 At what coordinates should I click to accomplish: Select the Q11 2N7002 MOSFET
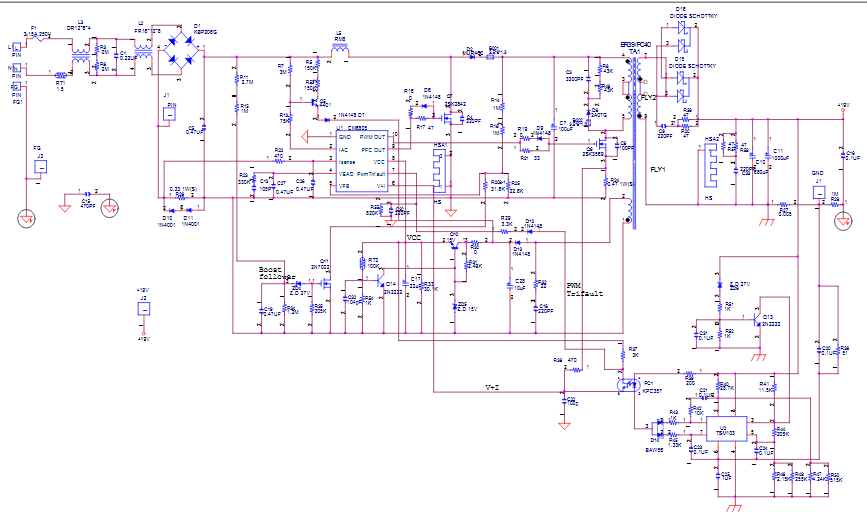[x=325, y=283]
